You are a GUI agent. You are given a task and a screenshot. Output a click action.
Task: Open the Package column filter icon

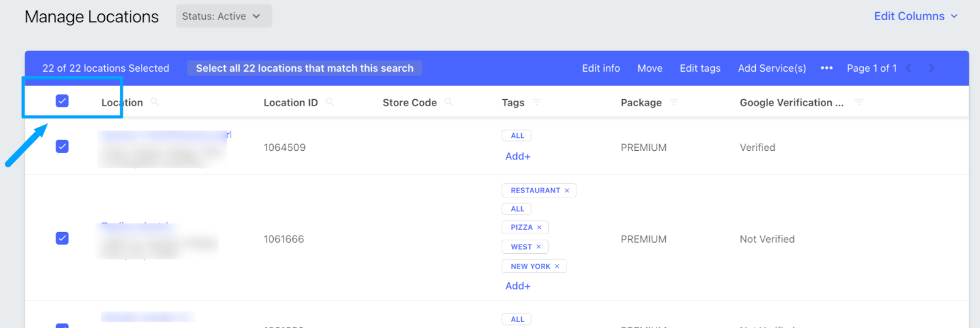[674, 102]
